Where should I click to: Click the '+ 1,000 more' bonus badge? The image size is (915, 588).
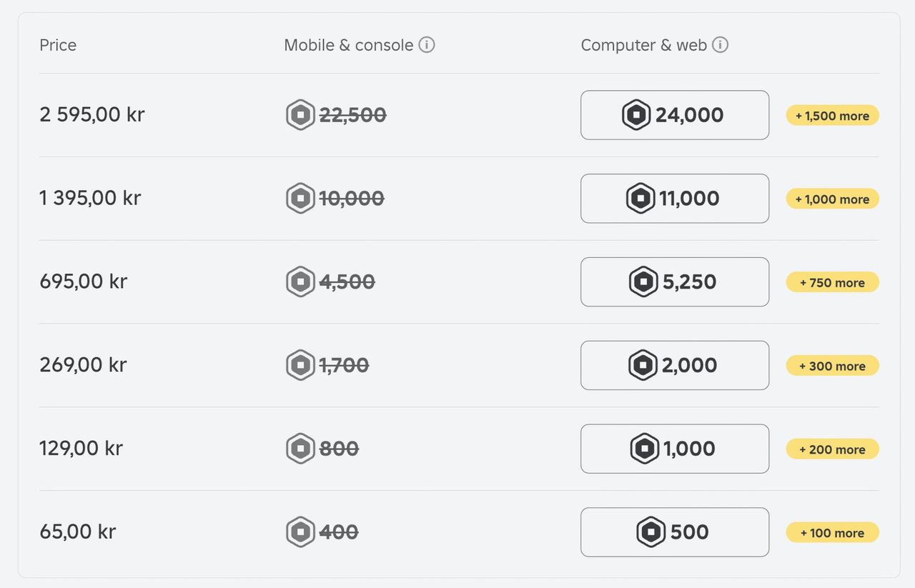point(832,199)
